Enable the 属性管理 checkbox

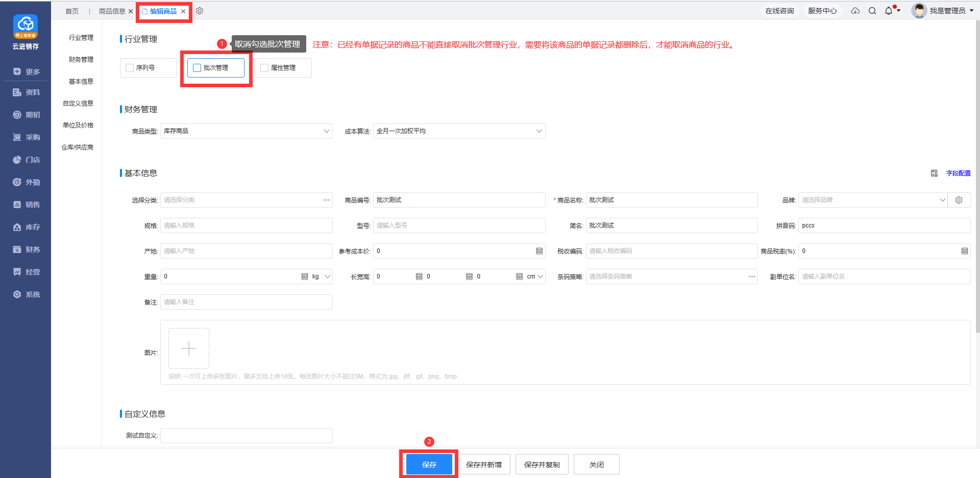click(x=264, y=68)
